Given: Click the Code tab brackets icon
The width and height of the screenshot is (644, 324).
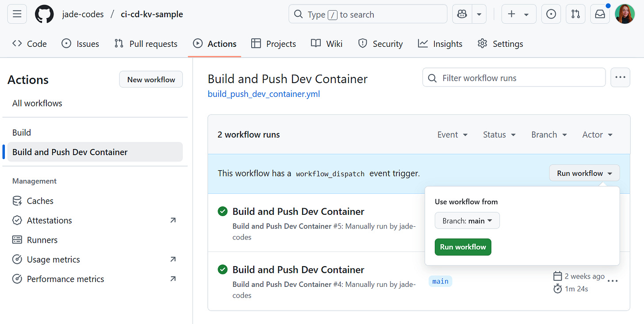Looking at the screenshot, I should click(17, 43).
